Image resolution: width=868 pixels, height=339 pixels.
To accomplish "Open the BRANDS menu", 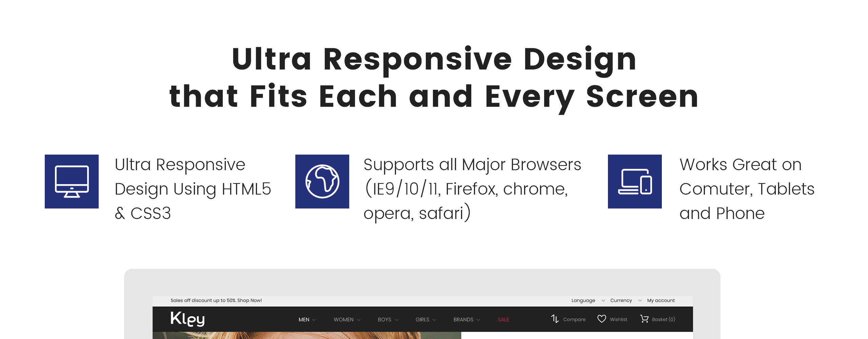I will point(463,320).
